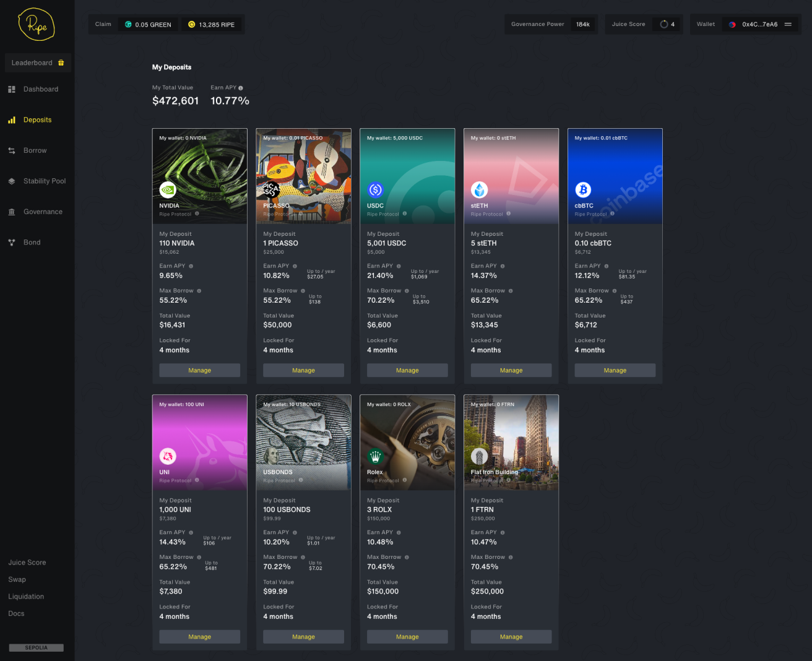
Task: Click the wallet avatar icon
Action: (733, 25)
